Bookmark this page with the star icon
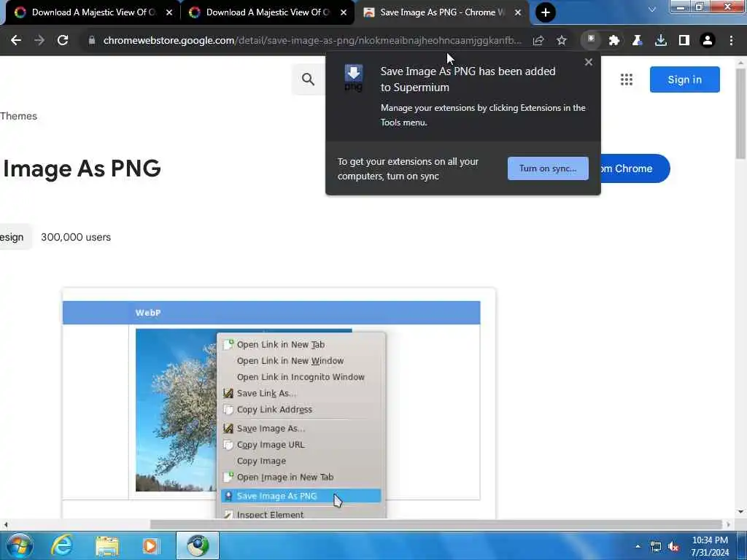The height and width of the screenshot is (560, 747). [x=562, y=41]
